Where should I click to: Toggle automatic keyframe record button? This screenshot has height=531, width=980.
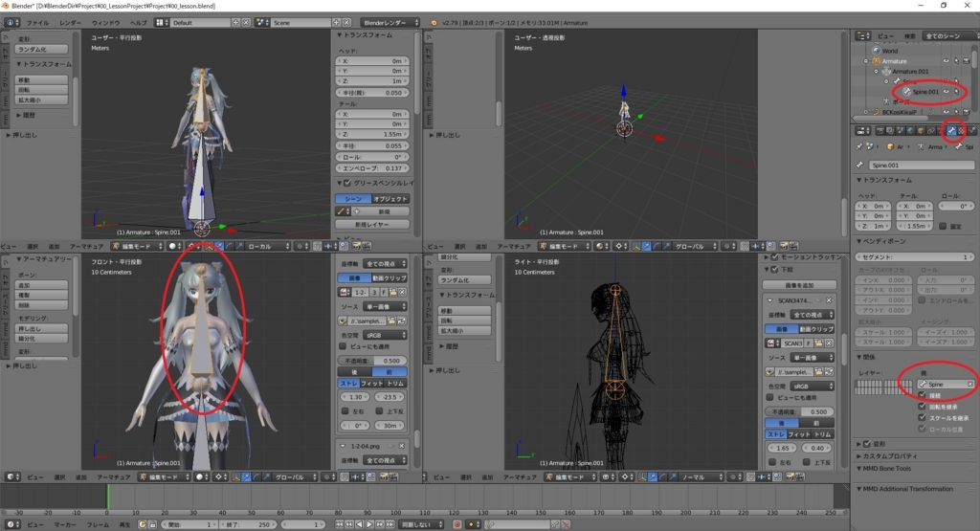457,524
